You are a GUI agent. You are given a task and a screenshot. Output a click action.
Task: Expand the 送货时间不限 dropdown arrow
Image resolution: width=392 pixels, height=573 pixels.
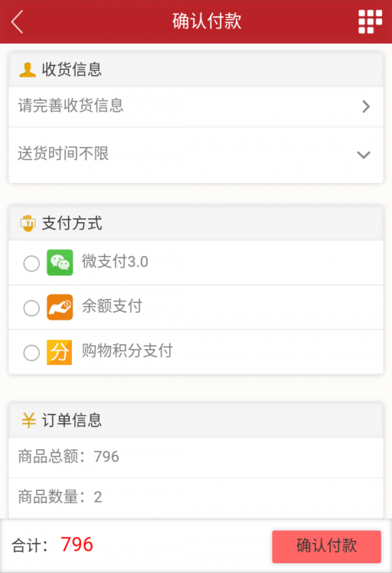tap(364, 155)
